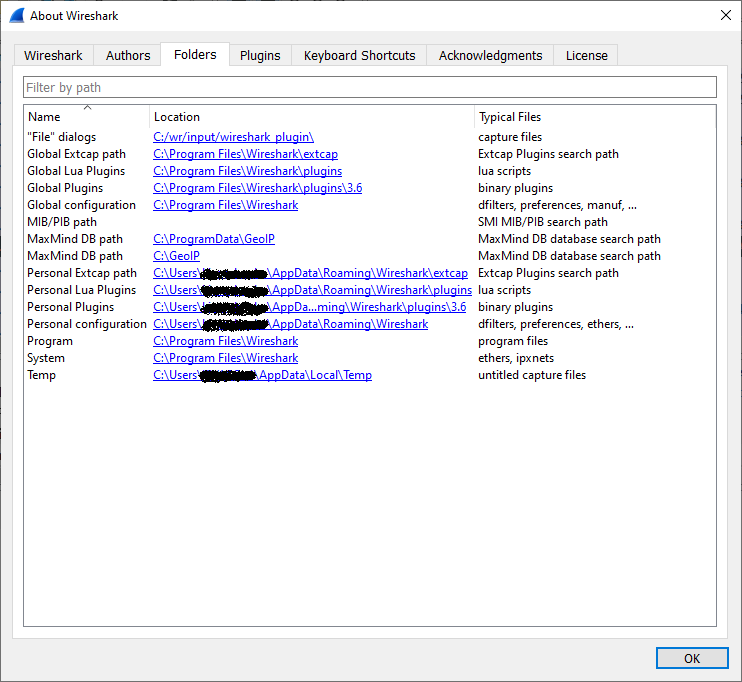742x682 pixels.
Task: Open the Personal Plugins 3.6 link
Action: [x=309, y=307]
